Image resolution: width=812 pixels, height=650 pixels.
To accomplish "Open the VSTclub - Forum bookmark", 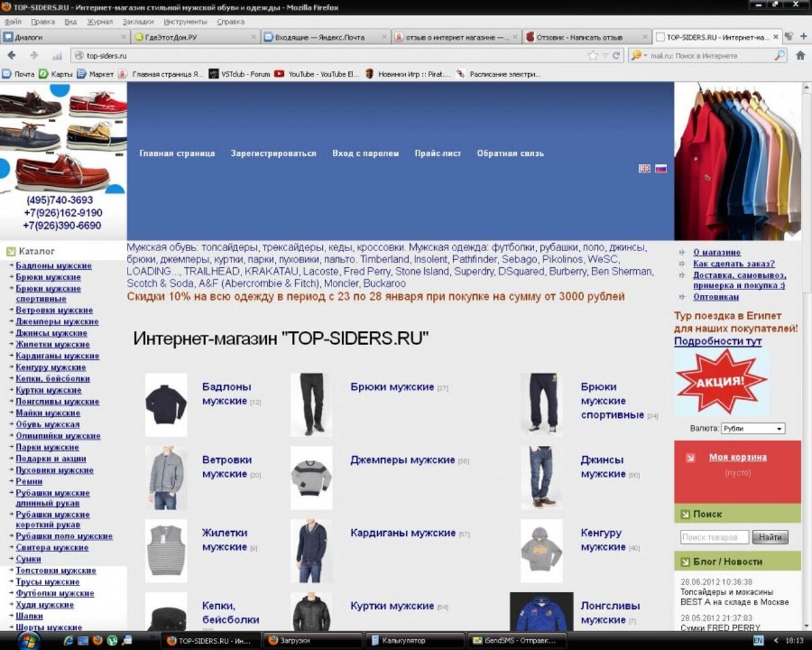I will [240, 74].
